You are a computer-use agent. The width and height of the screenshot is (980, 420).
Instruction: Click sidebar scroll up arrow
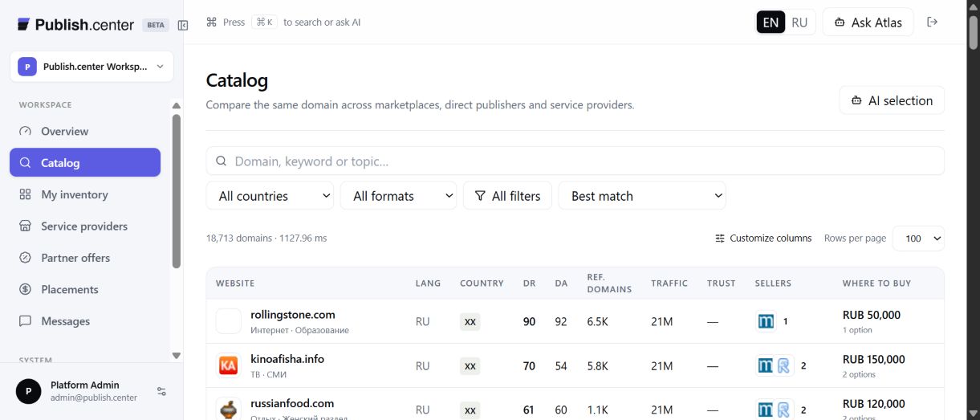pos(177,105)
